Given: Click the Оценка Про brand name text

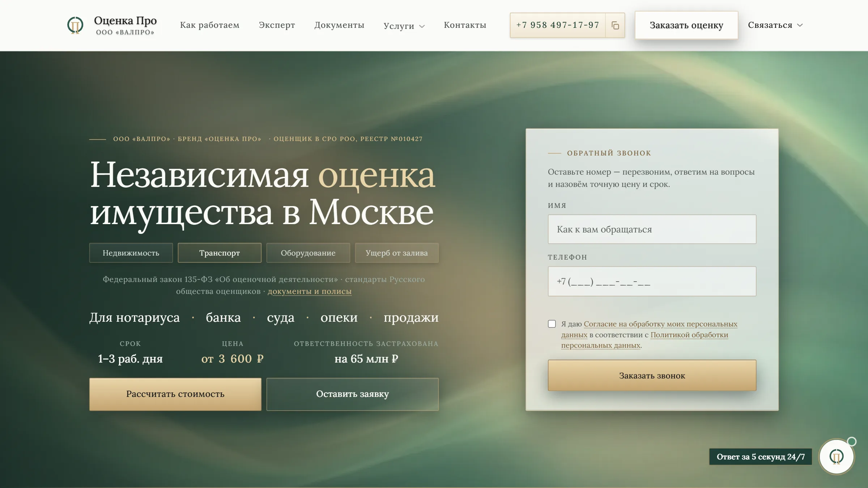Looking at the screenshot, I should coord(125,21).
